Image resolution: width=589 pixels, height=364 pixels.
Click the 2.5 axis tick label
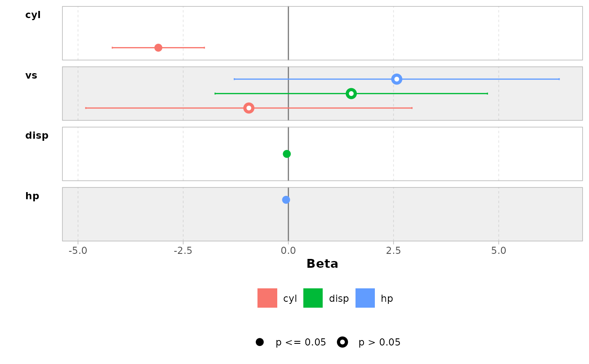coord(393,251)
